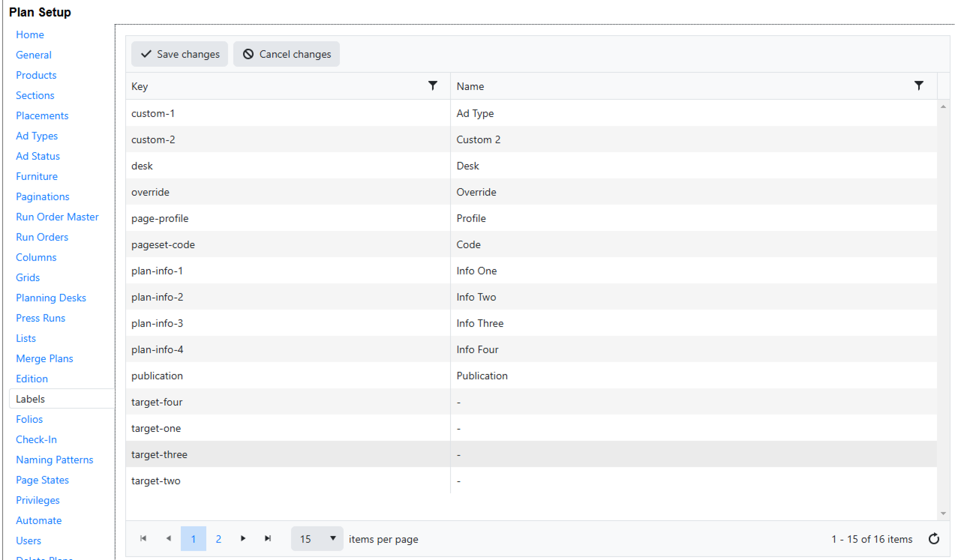Open the Privileges setup link
This screenshot has width=955, height=560.
coord(38,500)
